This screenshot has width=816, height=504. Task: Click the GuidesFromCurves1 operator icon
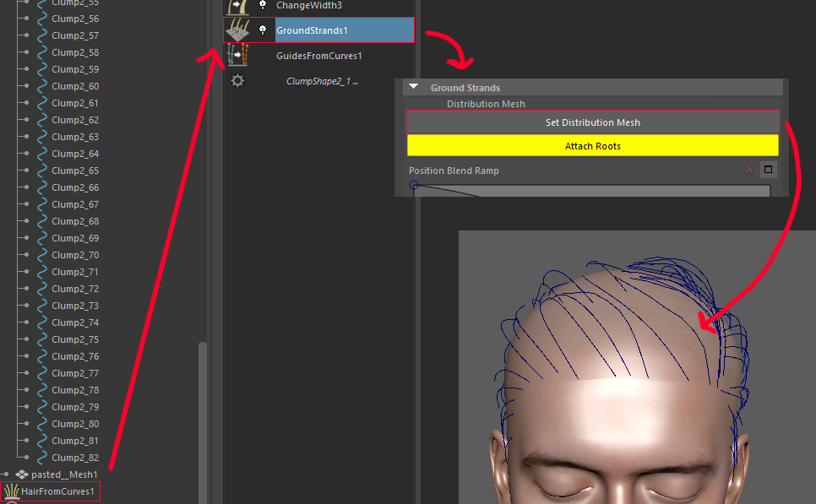coord(237,56)
